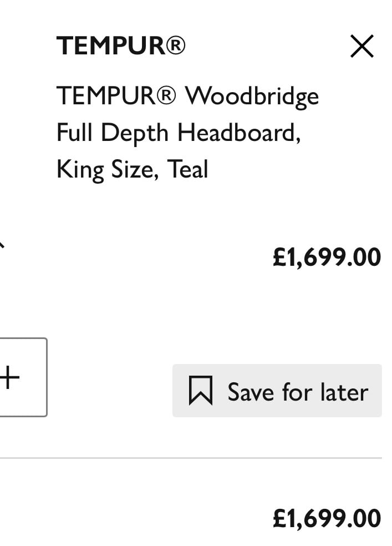
Task: Click the word Save next to the bookmark
Action: tap(251, 392)
